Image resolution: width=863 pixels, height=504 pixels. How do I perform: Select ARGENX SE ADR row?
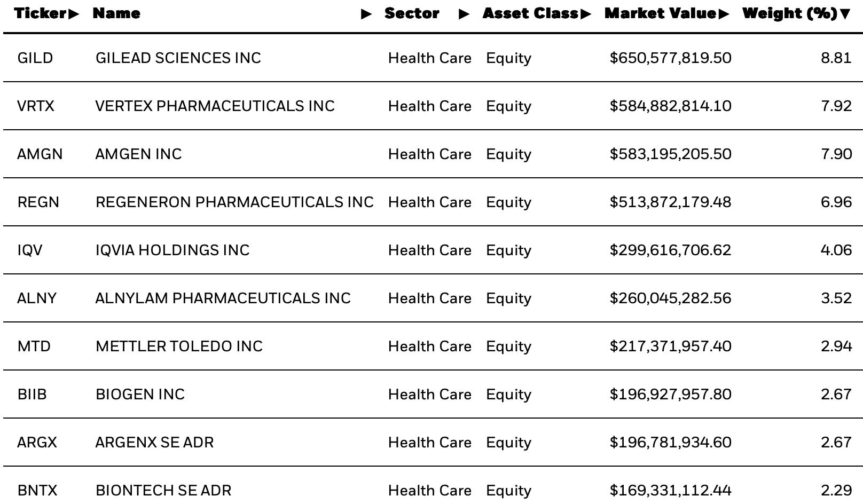pos(433,442)
